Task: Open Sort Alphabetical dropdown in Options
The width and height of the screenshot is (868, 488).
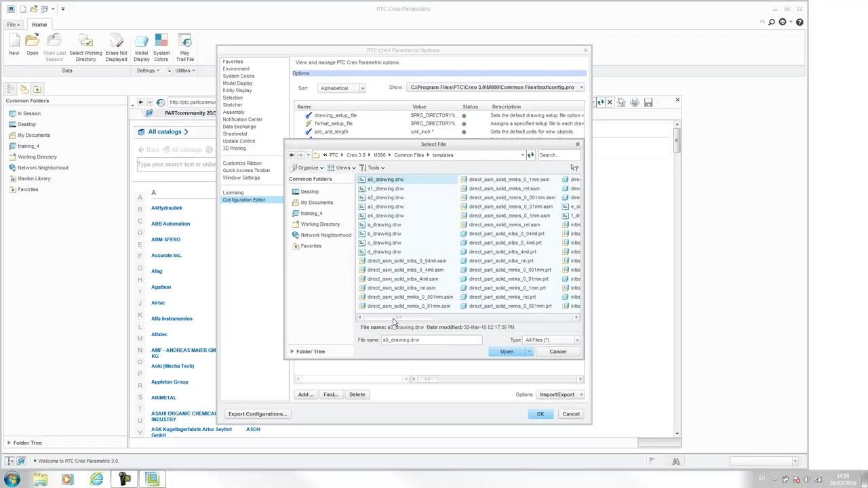Action: point(341,88)
